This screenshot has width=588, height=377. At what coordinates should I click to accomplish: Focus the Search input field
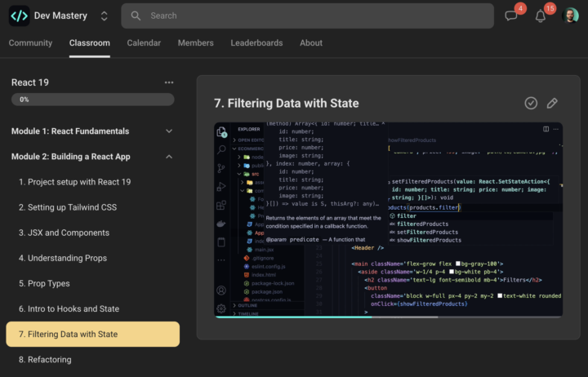[308, 16]
